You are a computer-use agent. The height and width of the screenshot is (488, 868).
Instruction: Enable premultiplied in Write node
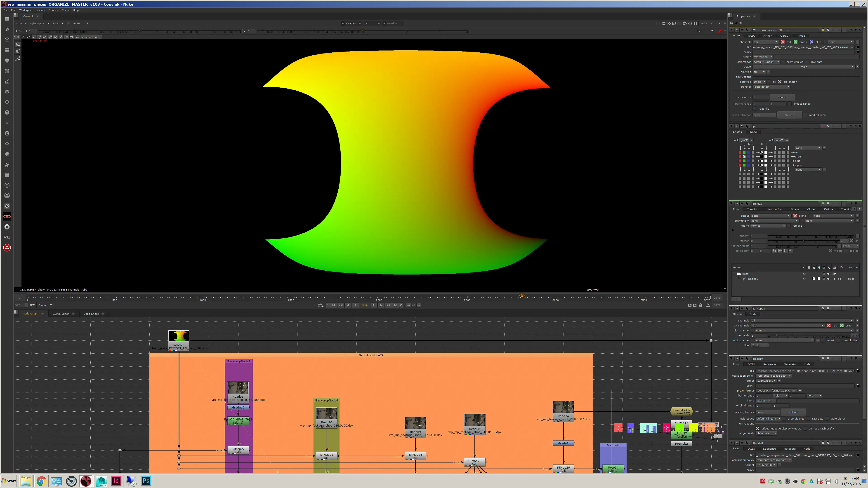(x=783, y=62)
